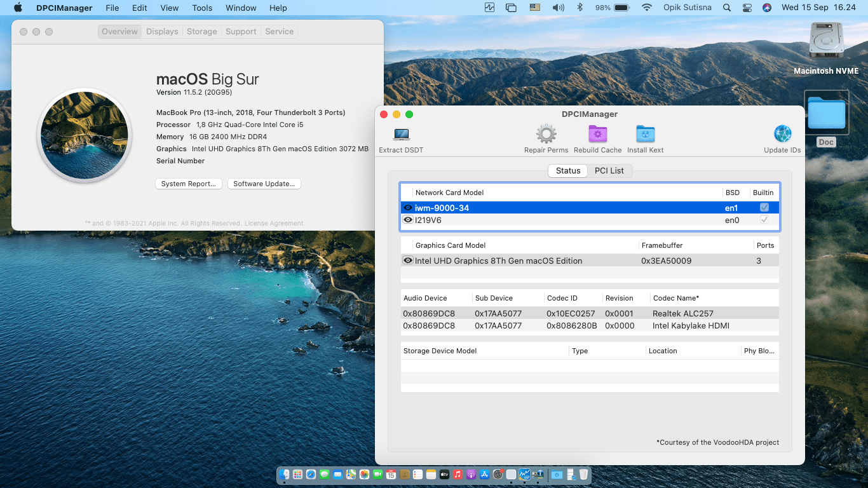
Task: Open Maps from the dock
Action: 351,474
